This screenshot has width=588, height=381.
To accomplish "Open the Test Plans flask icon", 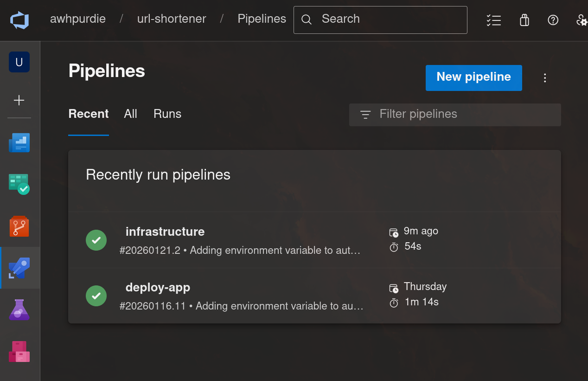I will pos(19,310).
